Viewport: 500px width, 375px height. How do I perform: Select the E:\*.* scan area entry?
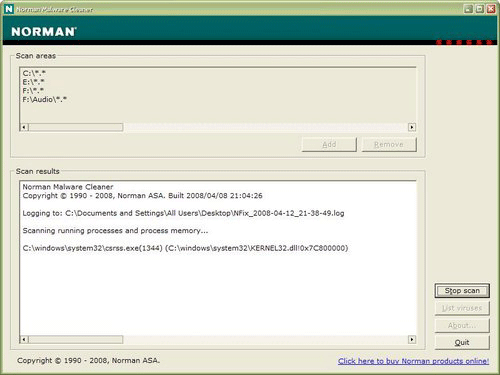(33, 82)
